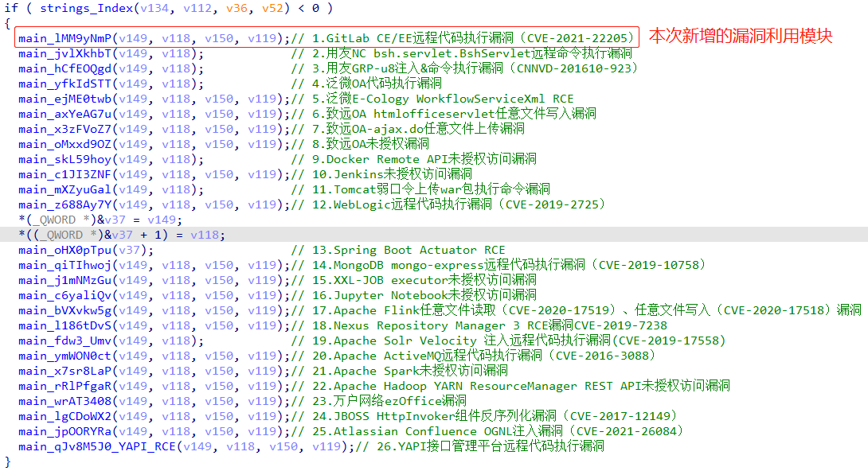Click the Hadoop YARN ResourceManager comment

[511, 386]
